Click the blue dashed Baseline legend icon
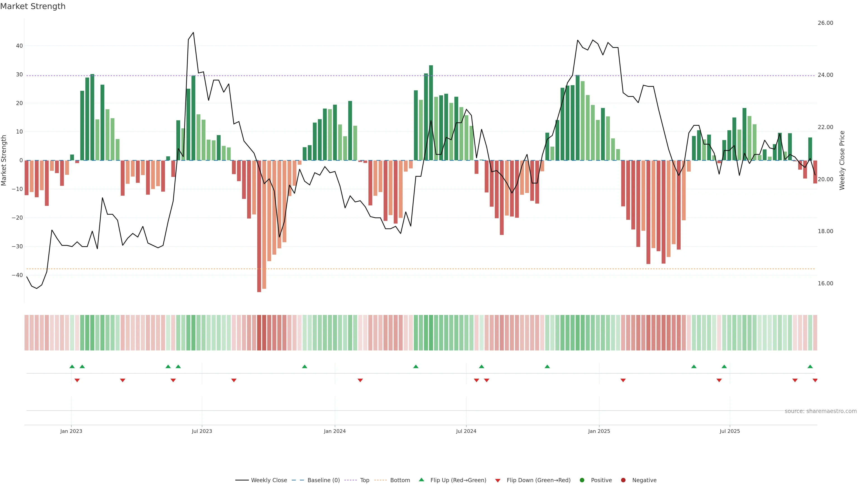 (297, 480)
